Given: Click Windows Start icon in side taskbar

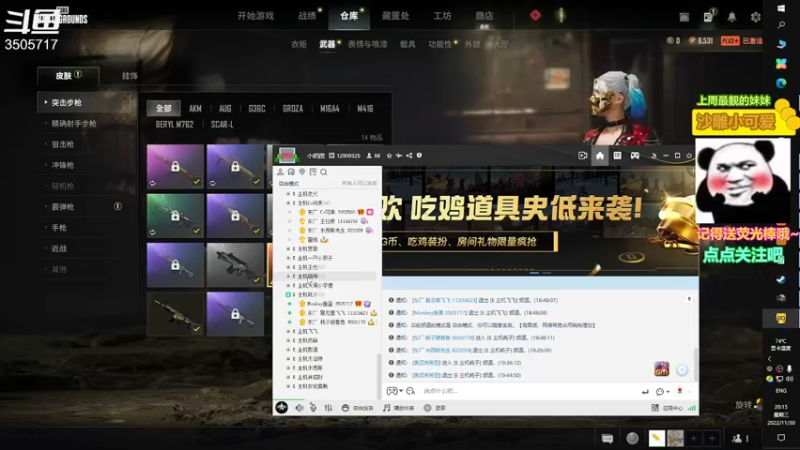Looking at the screenshot, I should click(781, 8).
